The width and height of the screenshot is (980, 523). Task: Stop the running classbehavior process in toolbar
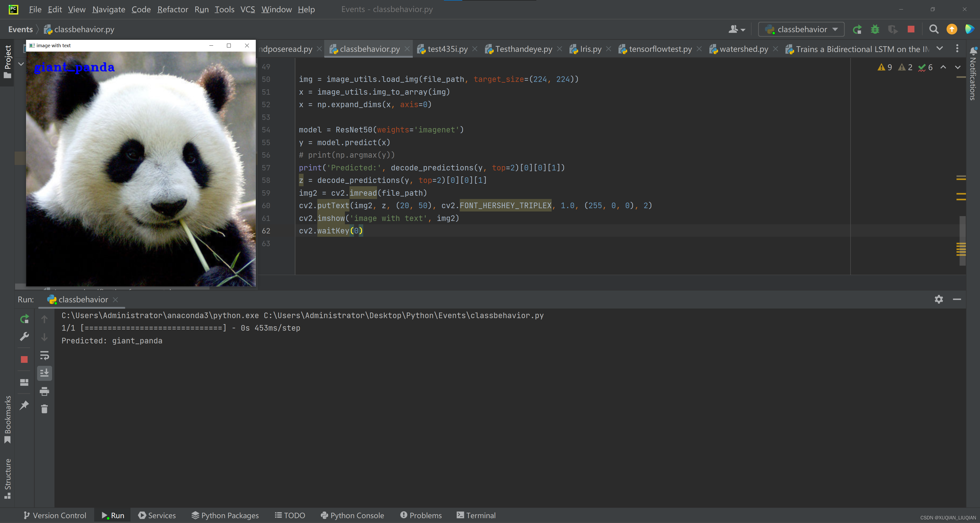(x=911, y=29)
